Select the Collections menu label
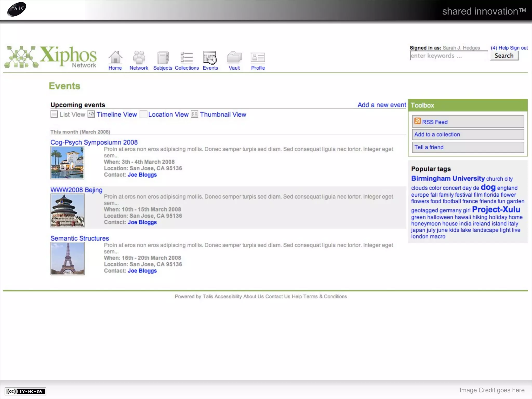Screen dimensions: 532x399 [x=187, y=68]
